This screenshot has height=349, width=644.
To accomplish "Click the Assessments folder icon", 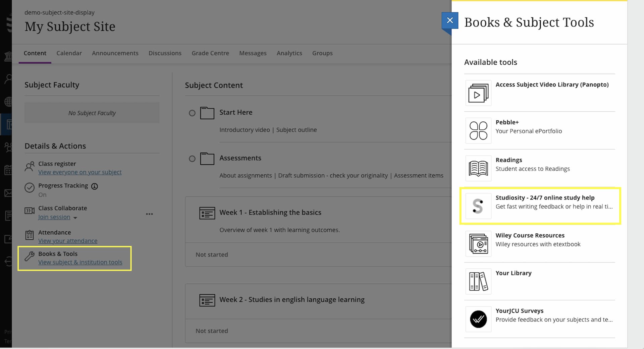I will point(207,159).
